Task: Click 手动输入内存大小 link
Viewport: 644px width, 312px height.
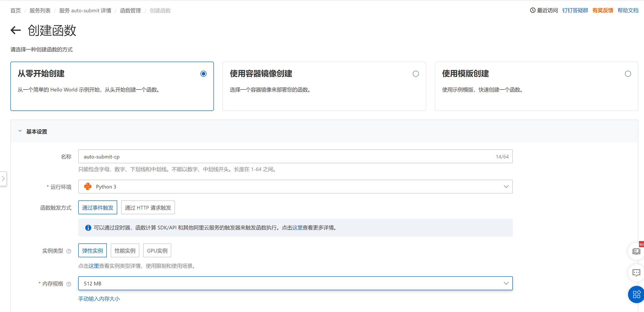Action: coord(99,299)
